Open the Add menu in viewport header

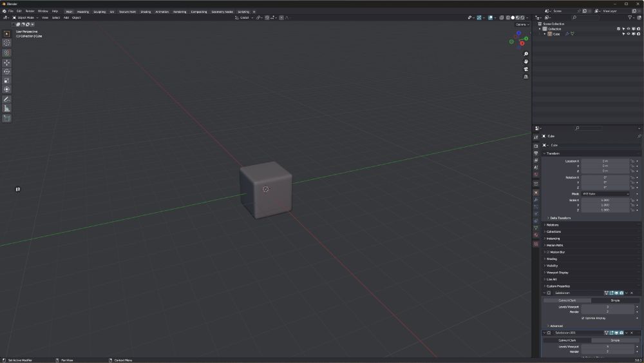[x=66, y=17]
